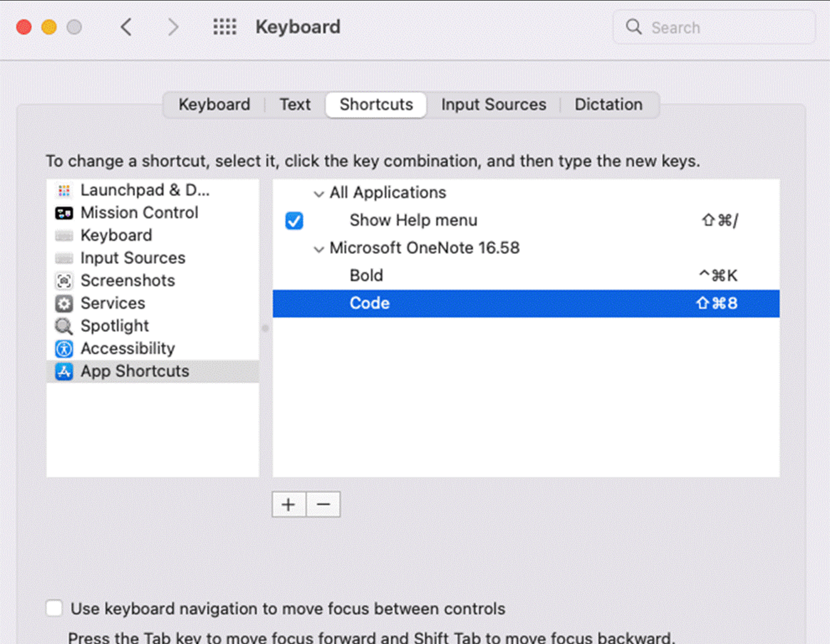Select the Shortcuts tab
830x644 pixels.
pos(376,105)
